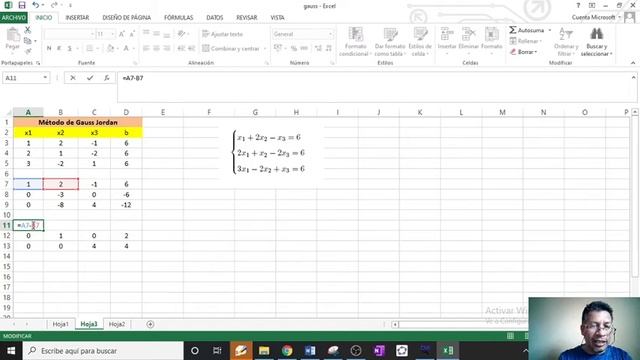
Task: Open the font name dropdown
Action: (x=92, y=34)
